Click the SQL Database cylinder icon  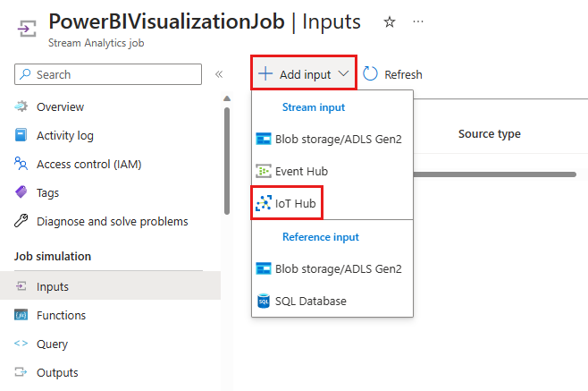pos(264,302)
